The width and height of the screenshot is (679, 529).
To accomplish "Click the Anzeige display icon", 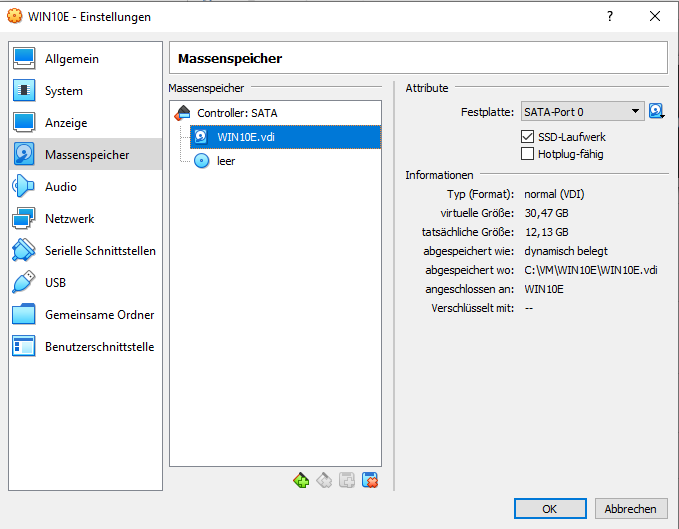I will (x=24, y=123).
